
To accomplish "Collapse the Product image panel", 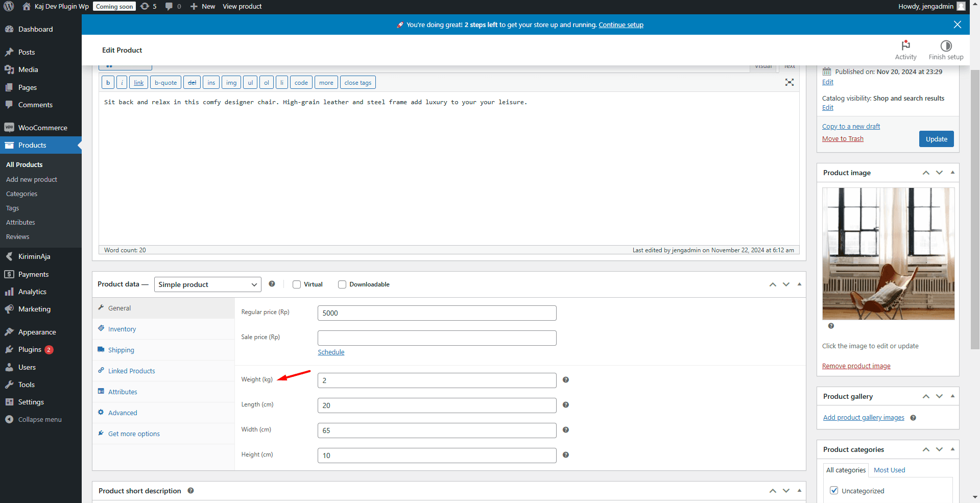I will [x=952, y=173].
